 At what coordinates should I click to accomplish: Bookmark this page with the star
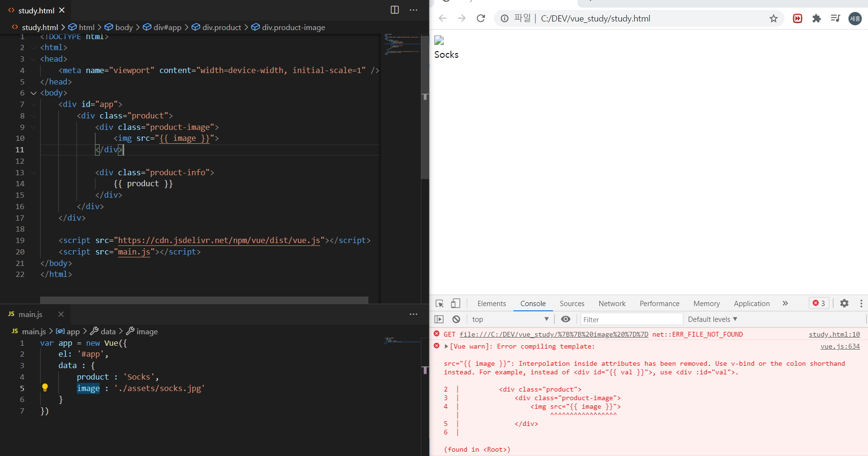click(774, 19)
